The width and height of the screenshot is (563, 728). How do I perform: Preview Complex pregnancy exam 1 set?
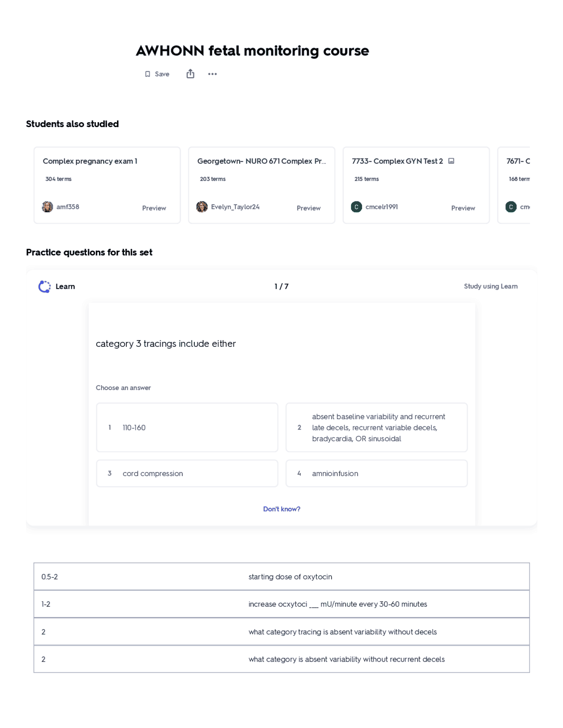[x=154, y=208]
